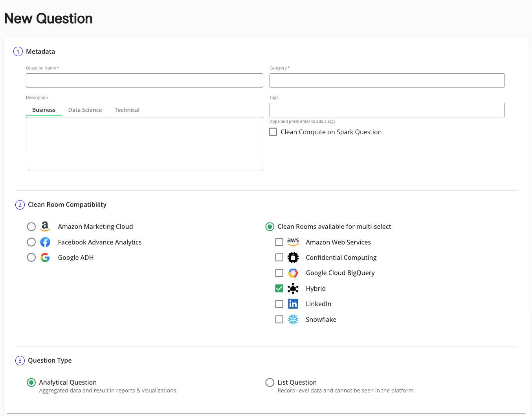The image size is (532, 416).
Task: Click the Question Name input field
Action: pos(144,80)
